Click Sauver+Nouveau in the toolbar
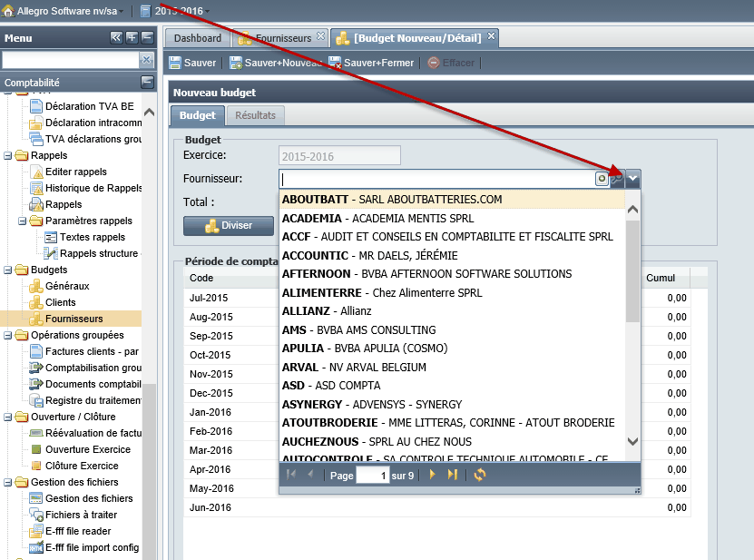The width and height of the screenshot is (754, 560). coord(276,63)
